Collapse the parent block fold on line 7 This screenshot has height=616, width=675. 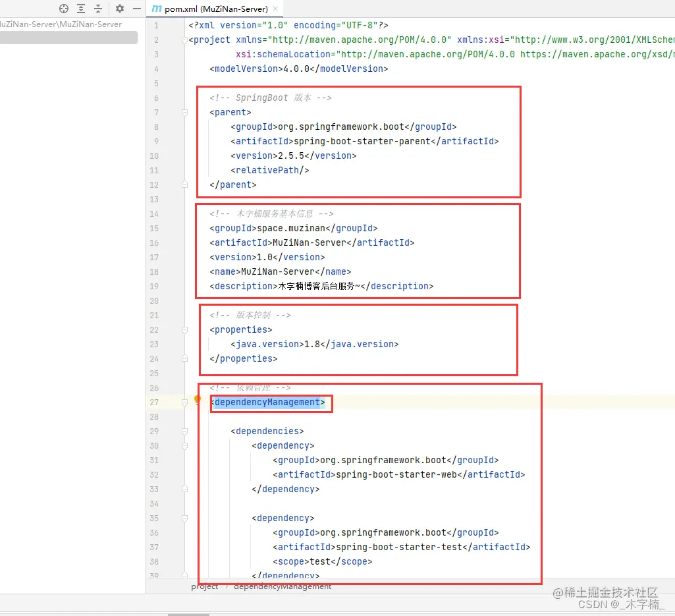point(184,113)
